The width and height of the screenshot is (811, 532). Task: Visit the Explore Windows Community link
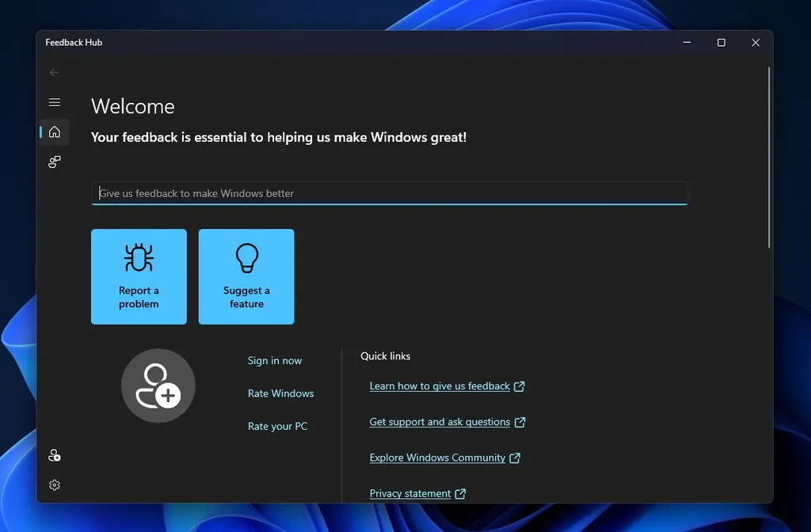[437, 458]
